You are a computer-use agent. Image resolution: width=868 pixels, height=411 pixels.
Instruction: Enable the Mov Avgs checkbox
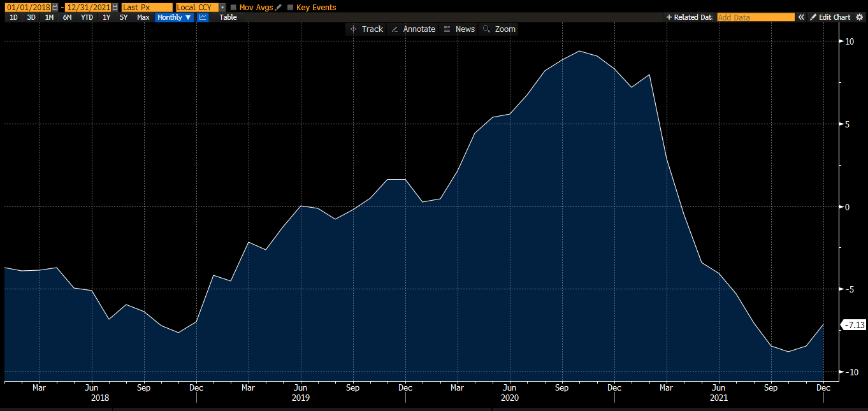[233, 8]
